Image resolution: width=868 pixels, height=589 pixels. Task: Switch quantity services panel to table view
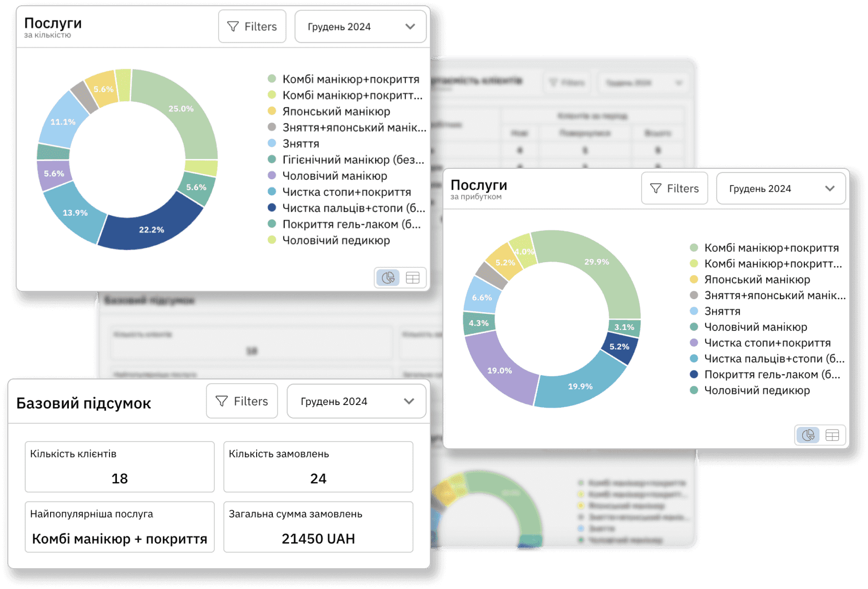coord(413,278)
